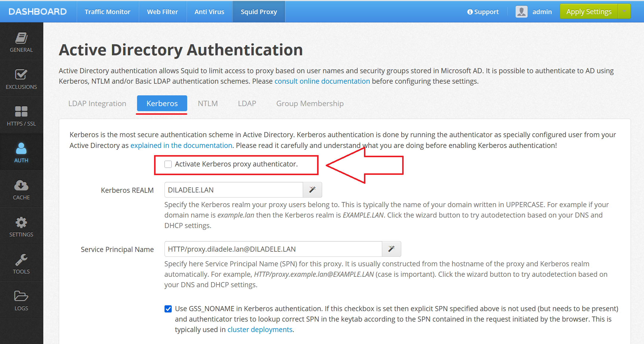Click into the Kerberos REALM text field
The image size is (644, 344).
click(233, 190)
